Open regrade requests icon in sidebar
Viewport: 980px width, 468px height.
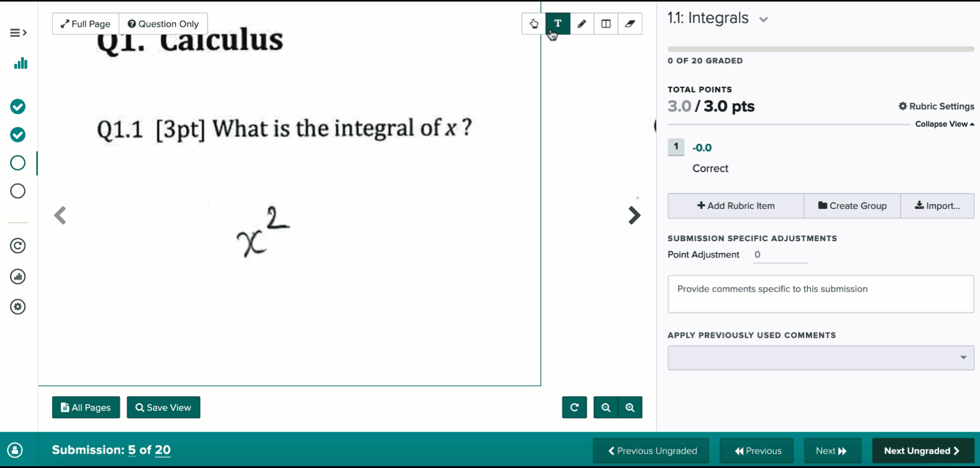tap(18, 246)
